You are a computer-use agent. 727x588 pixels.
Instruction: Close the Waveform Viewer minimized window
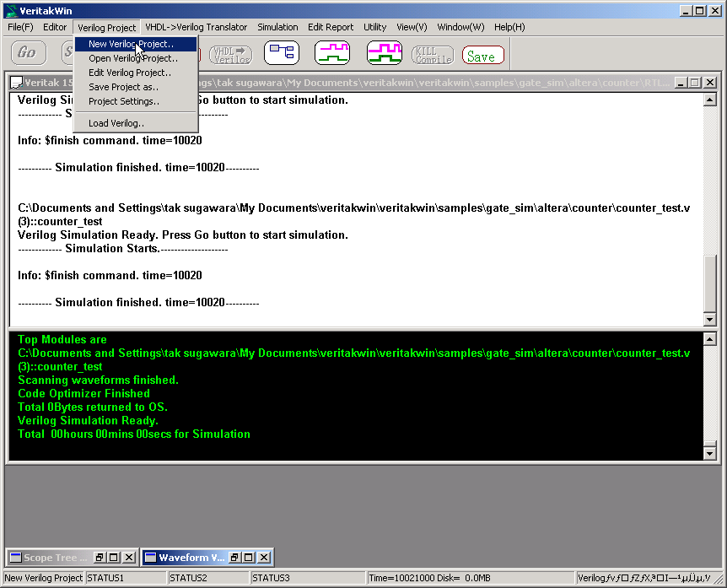(264, 558)
